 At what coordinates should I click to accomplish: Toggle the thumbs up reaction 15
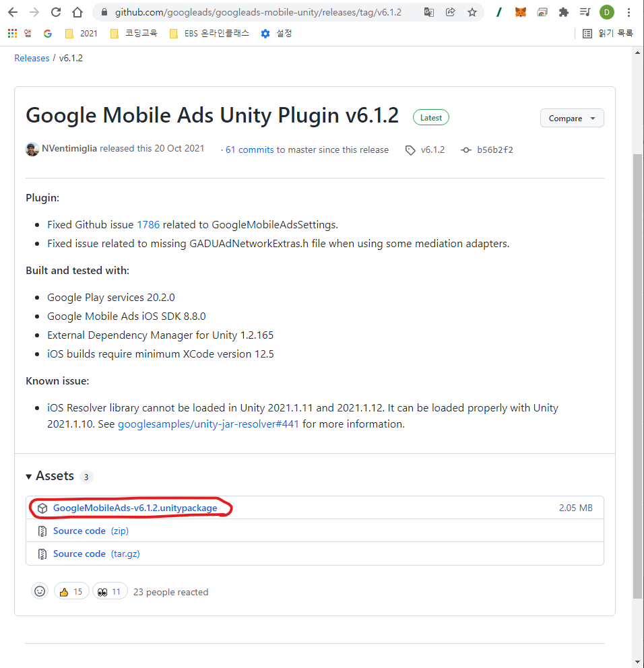(71, 591)
